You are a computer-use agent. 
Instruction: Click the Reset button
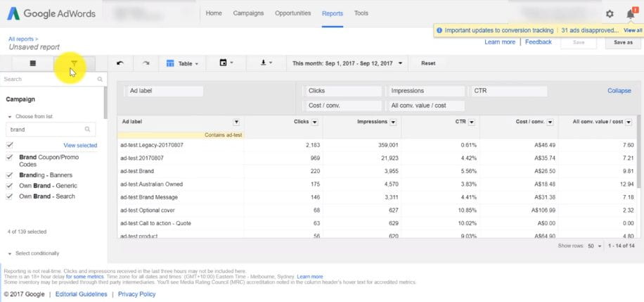428,63
